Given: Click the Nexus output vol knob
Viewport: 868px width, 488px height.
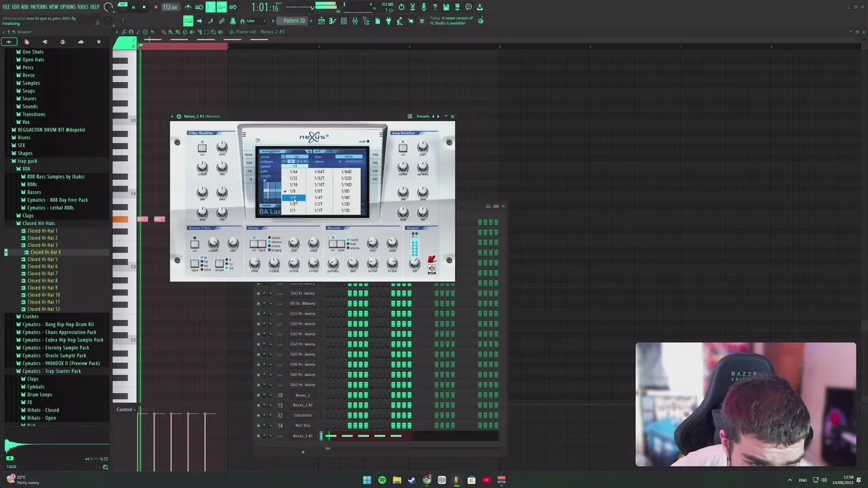Looking at the screenshot, I should pos(414,264).
